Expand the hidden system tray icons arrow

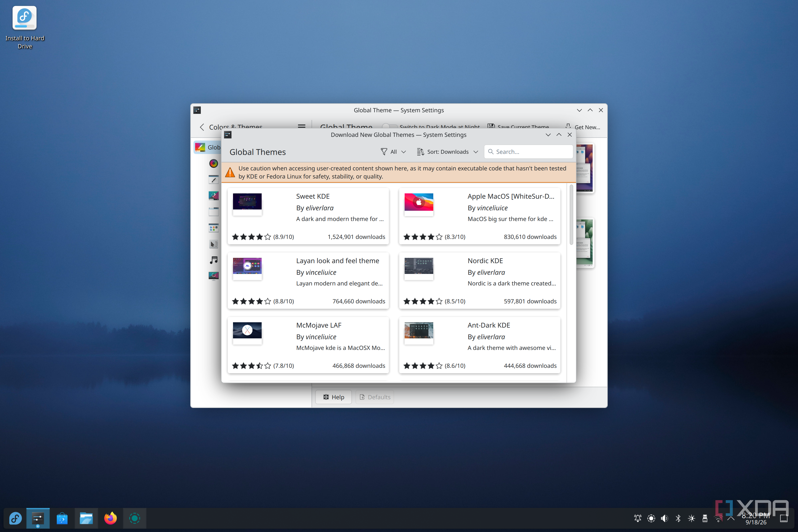731,518
